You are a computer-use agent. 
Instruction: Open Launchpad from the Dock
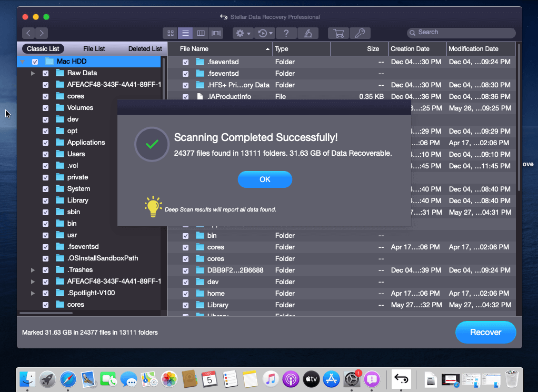click(48, 379)
